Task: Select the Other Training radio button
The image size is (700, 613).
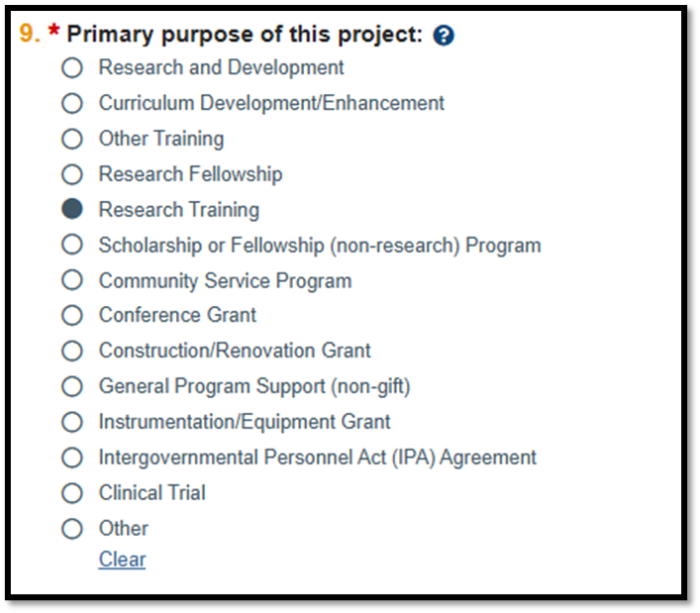Action: pyautogui.click(x=72, y=140)
